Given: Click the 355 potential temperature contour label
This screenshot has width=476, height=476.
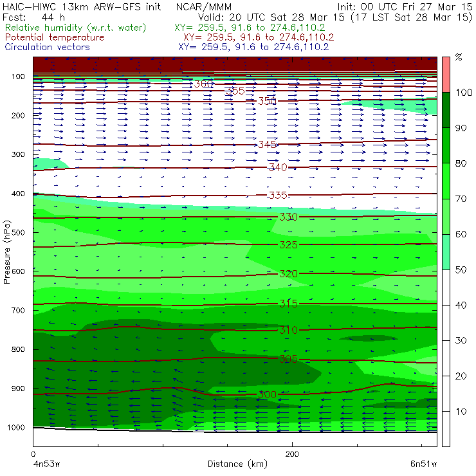Looking at the screenshot, I should click(235, 91).
